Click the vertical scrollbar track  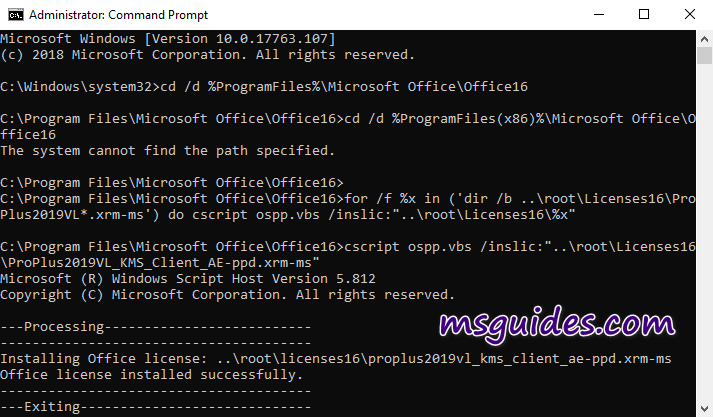pos(704,250)
